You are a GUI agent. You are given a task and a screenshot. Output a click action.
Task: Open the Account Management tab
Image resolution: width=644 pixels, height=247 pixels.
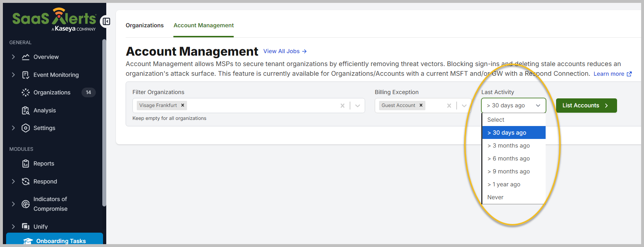pyautogui.click(x=204, y=25)
